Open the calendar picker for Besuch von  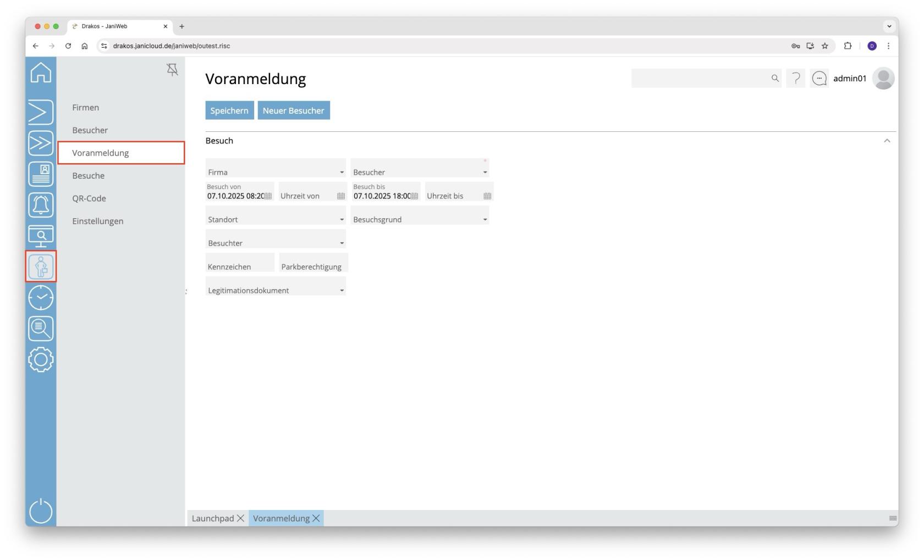268,196
